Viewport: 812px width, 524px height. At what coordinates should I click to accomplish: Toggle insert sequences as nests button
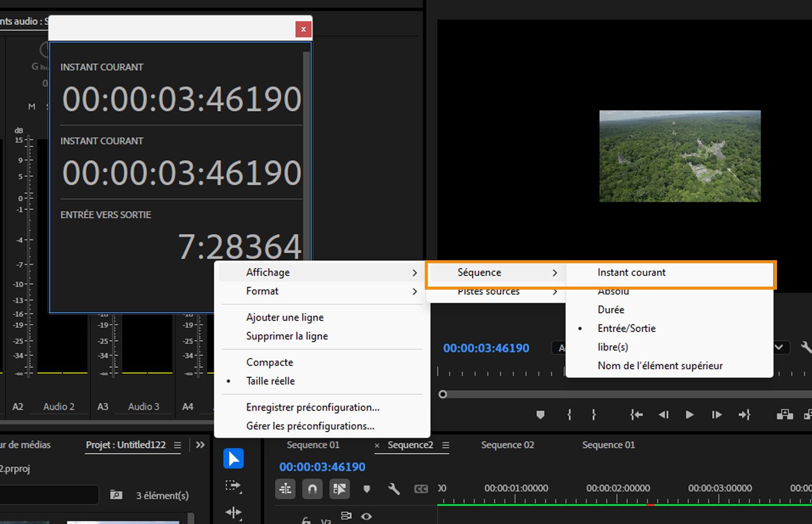click(x=286, y=489)
